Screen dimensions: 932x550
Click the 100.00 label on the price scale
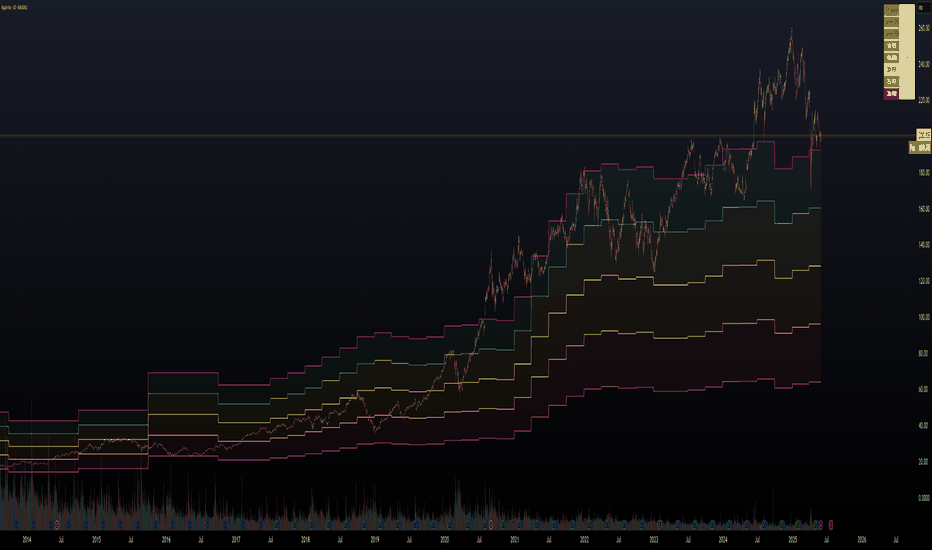(924, 317)
